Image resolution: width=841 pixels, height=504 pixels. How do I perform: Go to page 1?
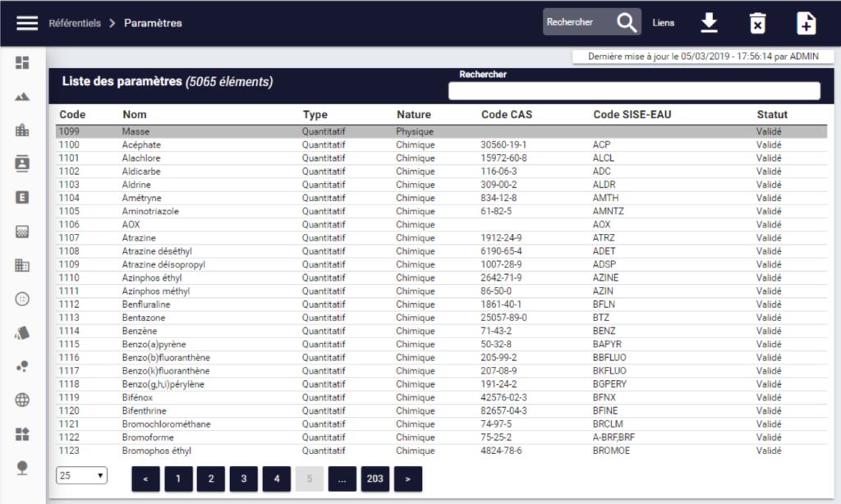pos(178,479)
